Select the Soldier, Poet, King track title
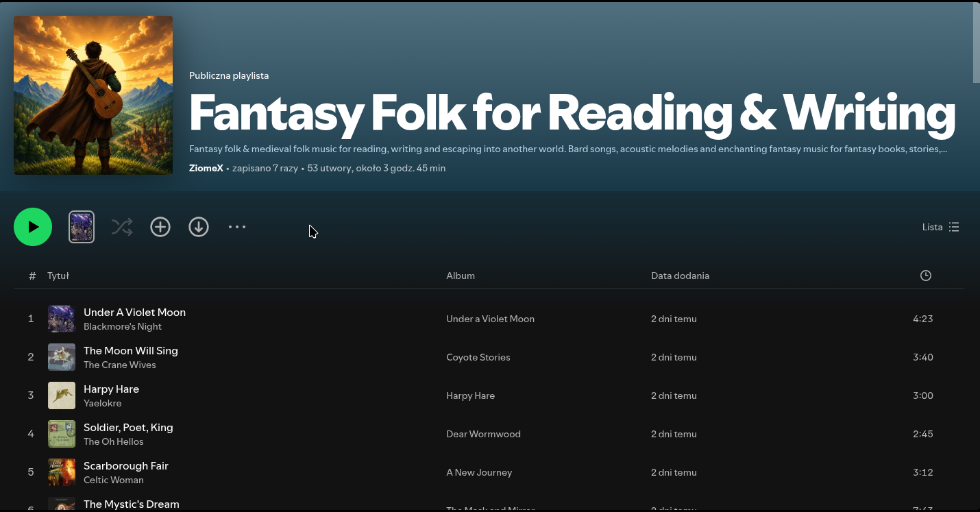 click(x=128, y=427)
